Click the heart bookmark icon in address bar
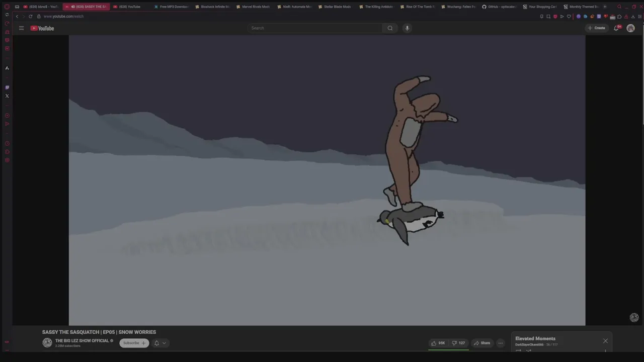 point(569,16)
